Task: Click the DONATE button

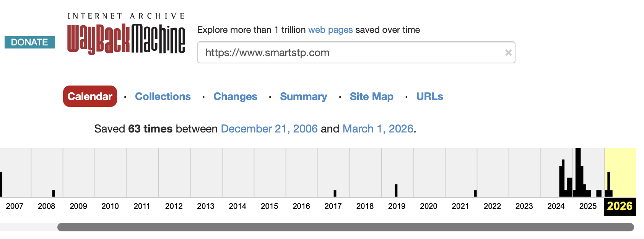Action: coord(29,42)
